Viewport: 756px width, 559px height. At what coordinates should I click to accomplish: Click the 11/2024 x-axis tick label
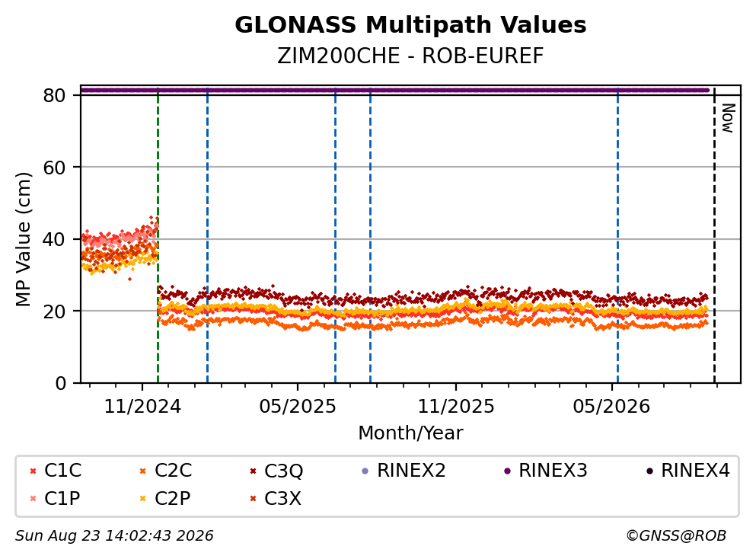(x=142, y=407)
